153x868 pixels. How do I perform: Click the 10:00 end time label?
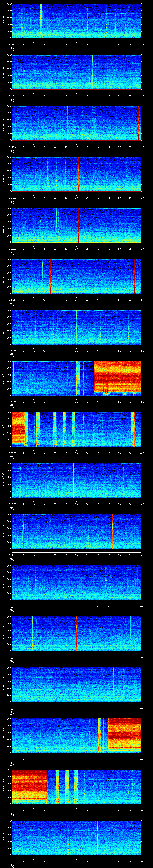(141, 453)
